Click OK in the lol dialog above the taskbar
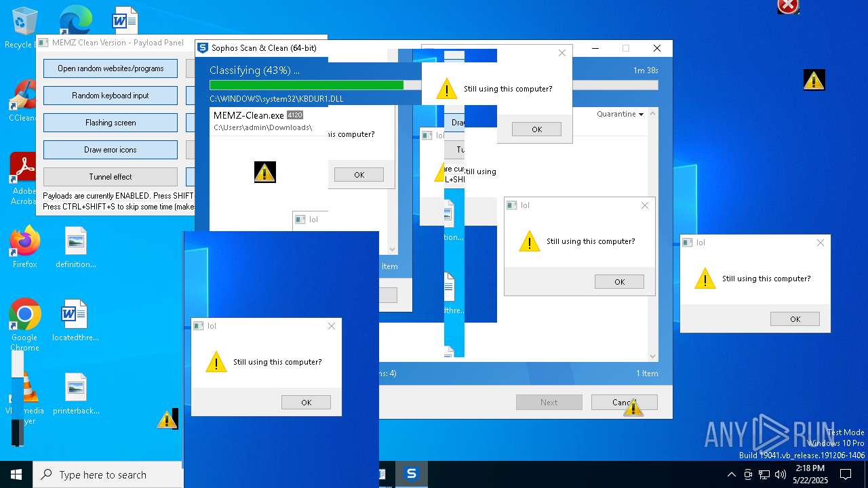868x488 pixels. click(306, 402)
